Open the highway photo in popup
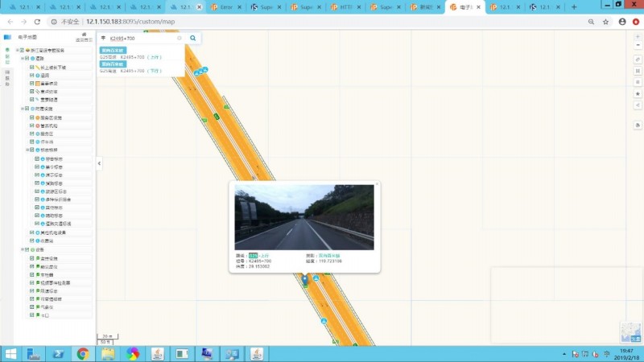644x362 pixels. pos(304,217)
